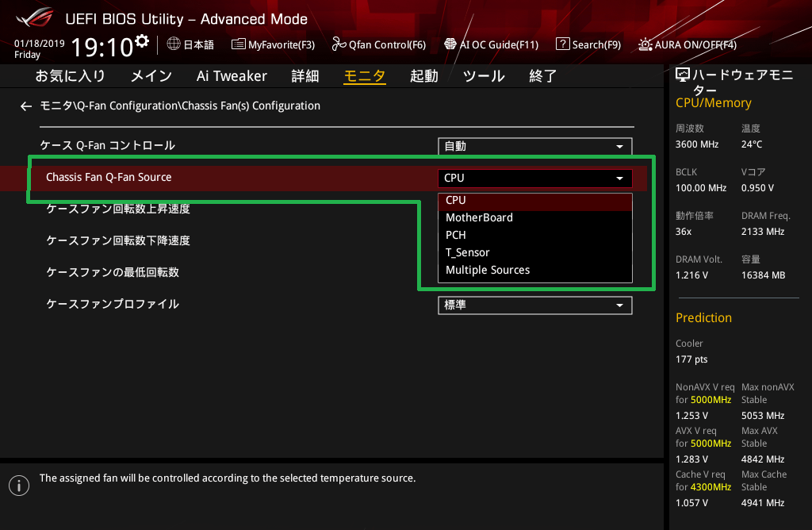The image size is (812, 530).
Task: Click the 36x ratio value
Action: tap(684, 232)
